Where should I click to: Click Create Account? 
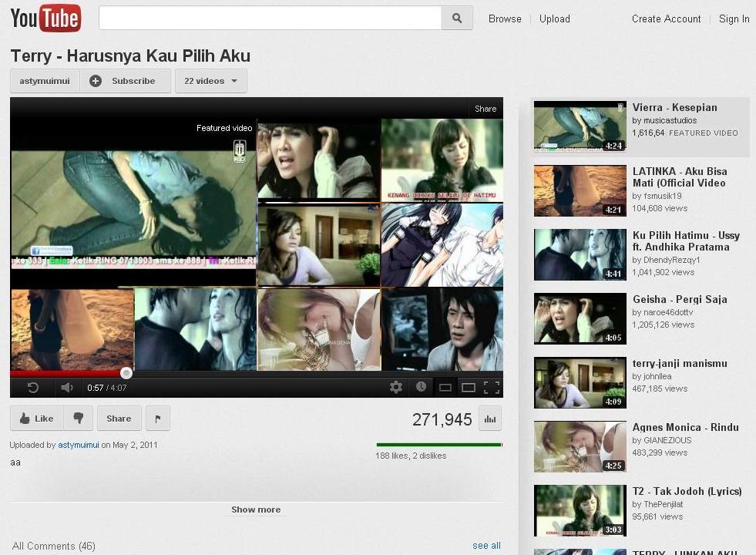667,18
